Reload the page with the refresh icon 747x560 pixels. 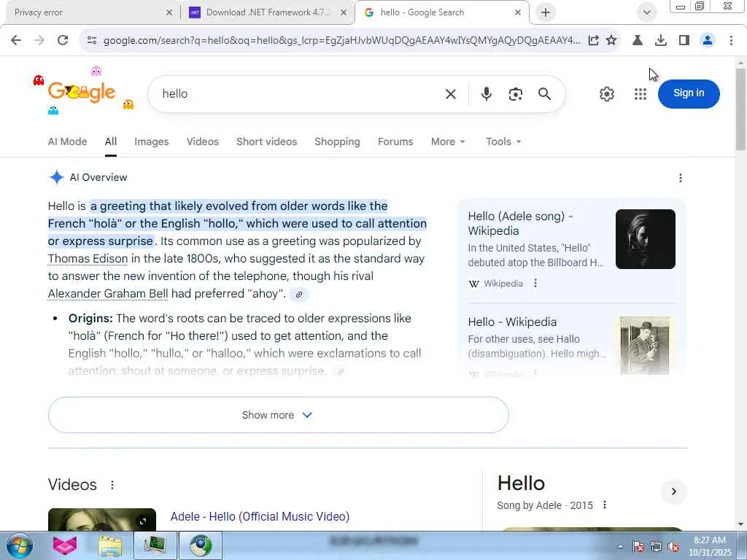coord(63,40)
